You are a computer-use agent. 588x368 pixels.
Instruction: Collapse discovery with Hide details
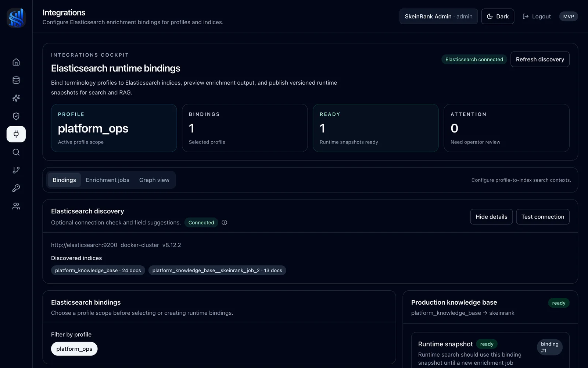coord(491,217)
